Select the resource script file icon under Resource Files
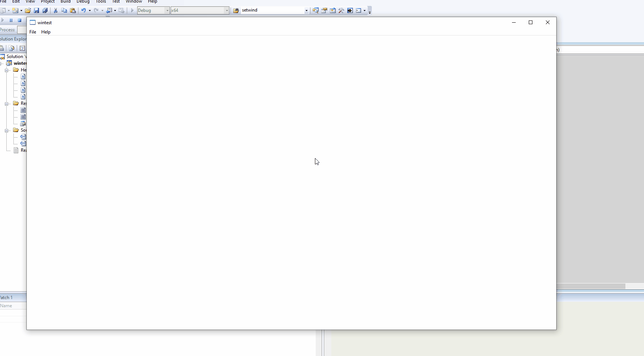644x356 pixels. pyautogui.click(x=23, y=124)
